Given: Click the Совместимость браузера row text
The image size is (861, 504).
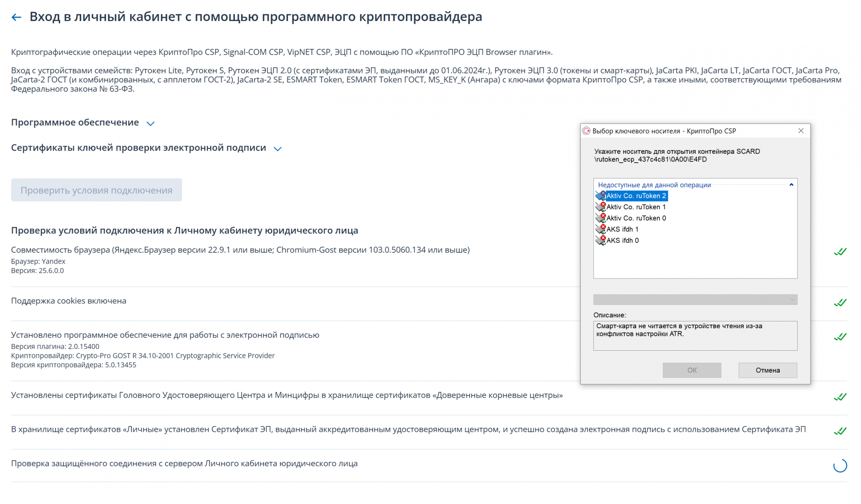Looking at the screenshot, I should pos(240,250).
